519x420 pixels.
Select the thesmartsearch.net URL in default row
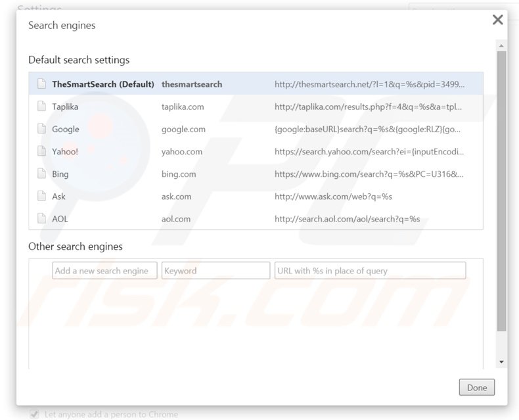[369, 84]
